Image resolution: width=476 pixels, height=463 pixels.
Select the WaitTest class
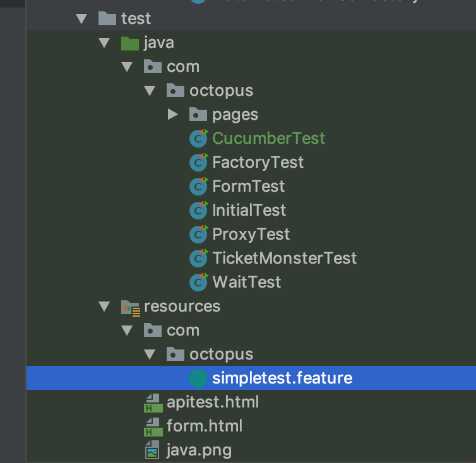246,282
